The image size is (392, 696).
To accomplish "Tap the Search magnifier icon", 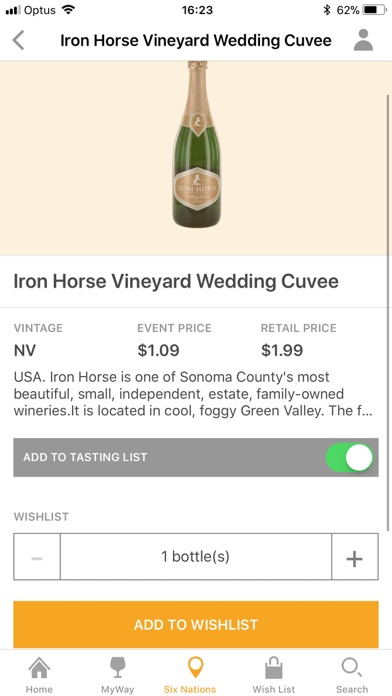I will click(352, 668).
